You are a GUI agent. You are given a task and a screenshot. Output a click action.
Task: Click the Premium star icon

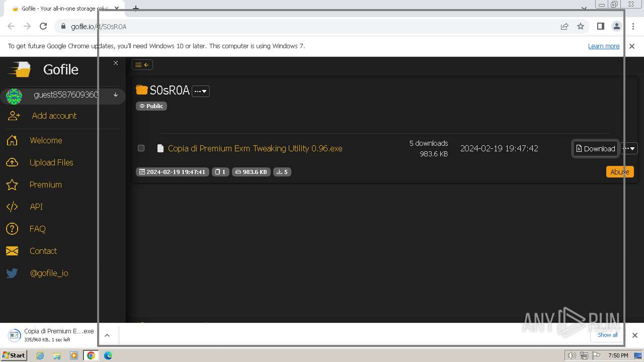click(x=12, y=185)
